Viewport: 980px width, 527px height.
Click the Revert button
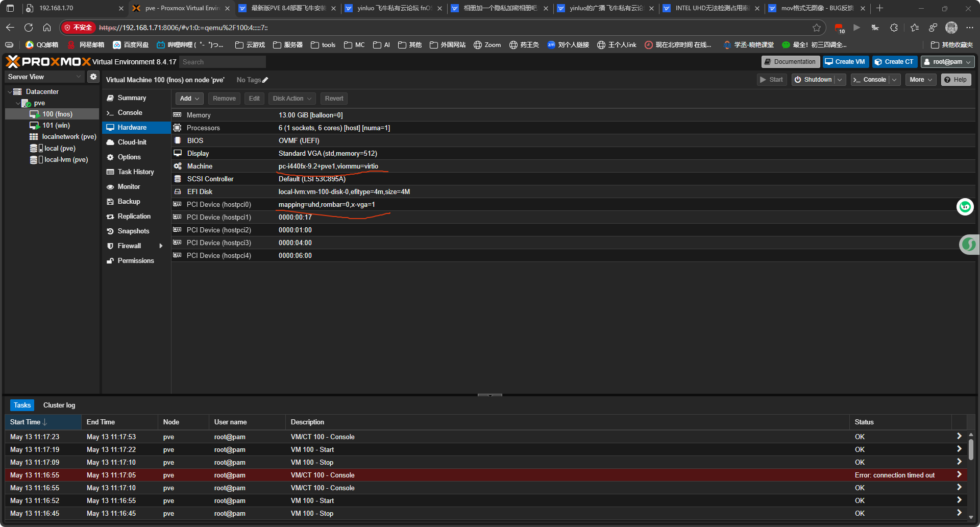pos(334,99)
